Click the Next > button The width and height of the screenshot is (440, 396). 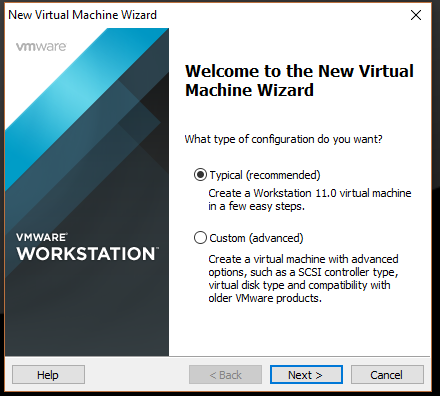click(306, 375)
